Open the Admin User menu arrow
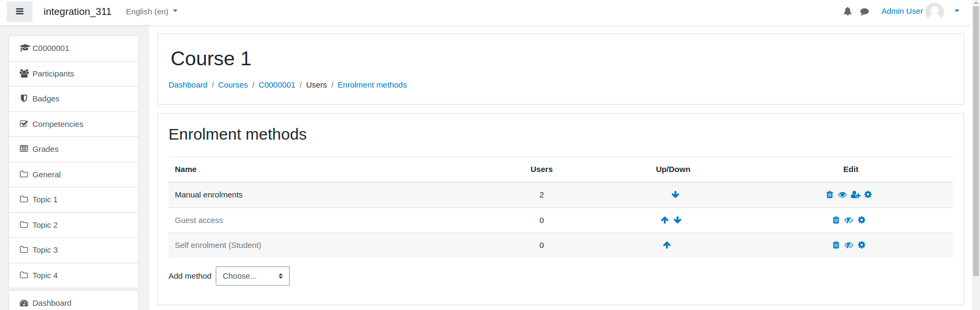Image resolution: width=980 pixels, height=310 pixels. (957, 11)
